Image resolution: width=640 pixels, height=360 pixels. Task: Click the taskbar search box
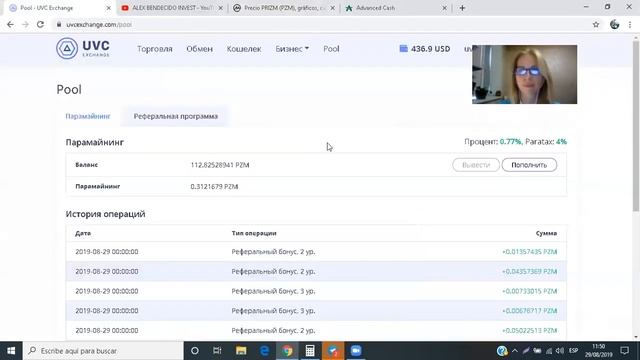click(103, 351)
